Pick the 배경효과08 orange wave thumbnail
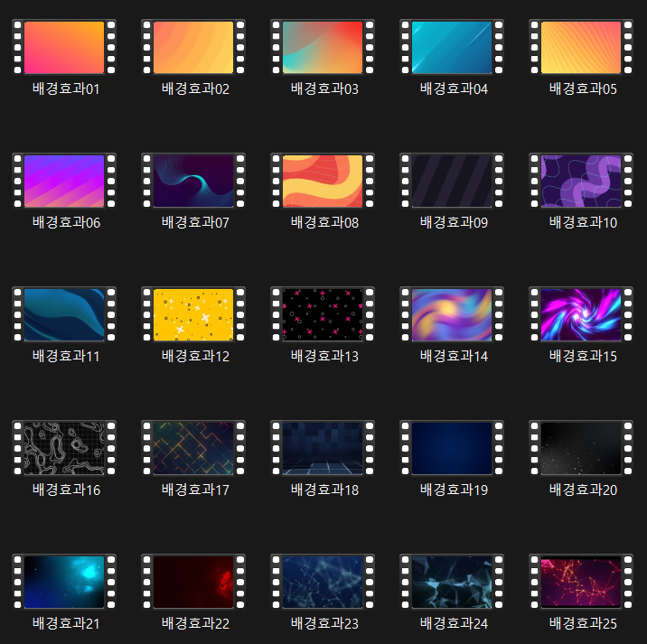This screenshot has height=644, width=647. pos(323,181)
